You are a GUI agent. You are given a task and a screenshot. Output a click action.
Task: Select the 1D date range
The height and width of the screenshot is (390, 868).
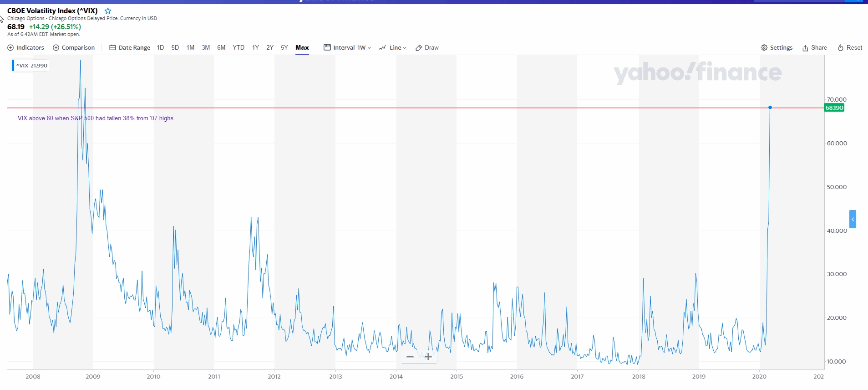pyautogui.click(x=160, y=48)
